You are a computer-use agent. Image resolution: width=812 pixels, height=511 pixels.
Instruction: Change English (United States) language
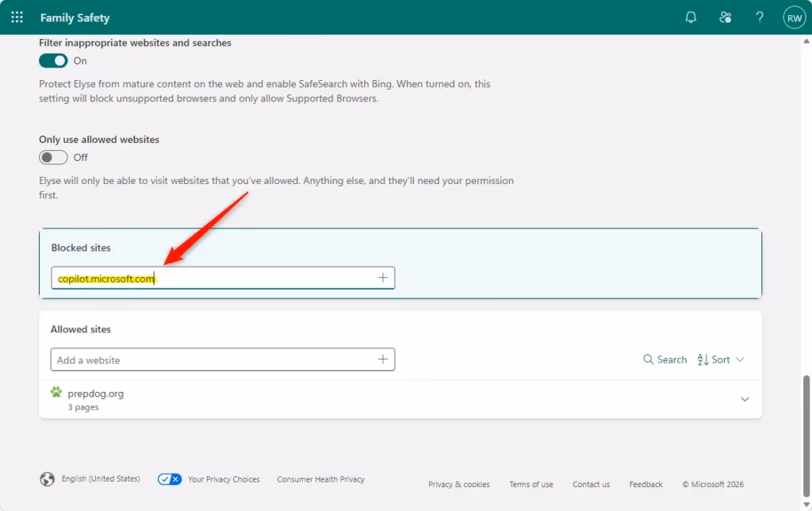pyautogui.click(x=101, y=479)
